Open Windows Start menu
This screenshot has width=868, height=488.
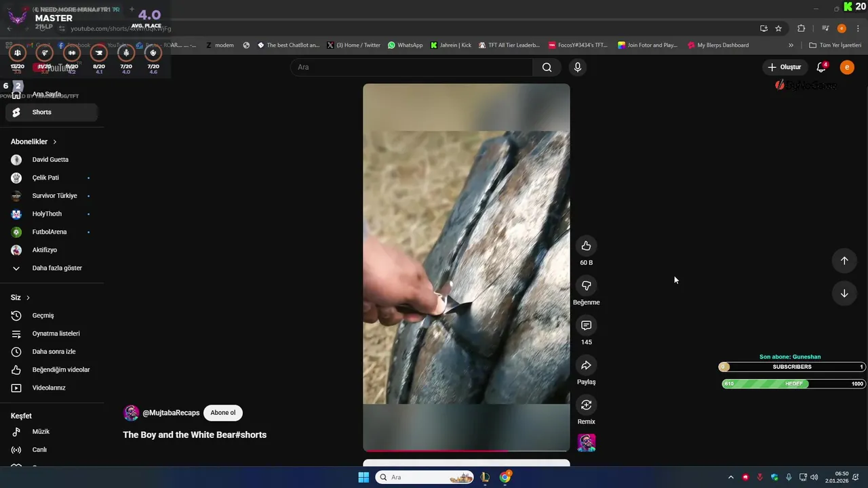pyautogui.click(x=363, y=477)
